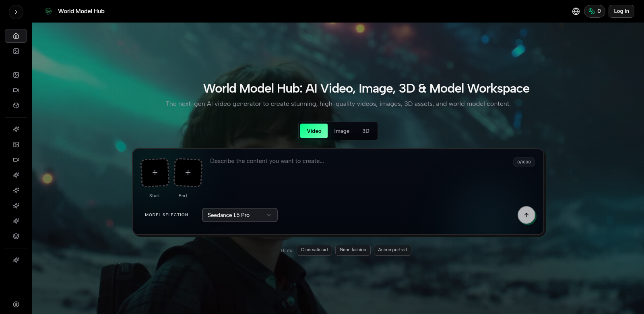644x314 pixels.
Task: Click the 'Start' label under frame box
Action: tap(155, 196)
